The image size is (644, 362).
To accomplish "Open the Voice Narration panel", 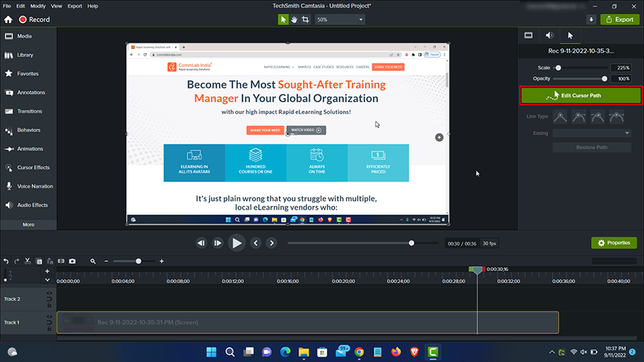I will [29, 186].
